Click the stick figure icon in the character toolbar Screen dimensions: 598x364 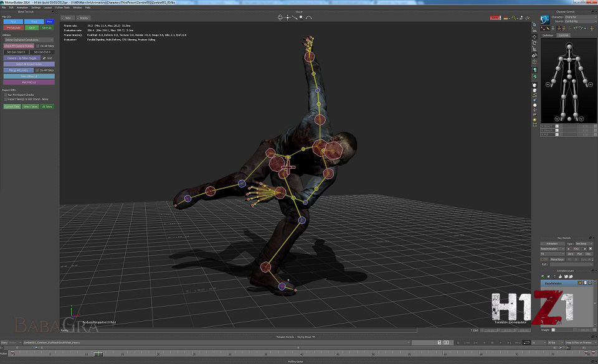tap(553, 28)
